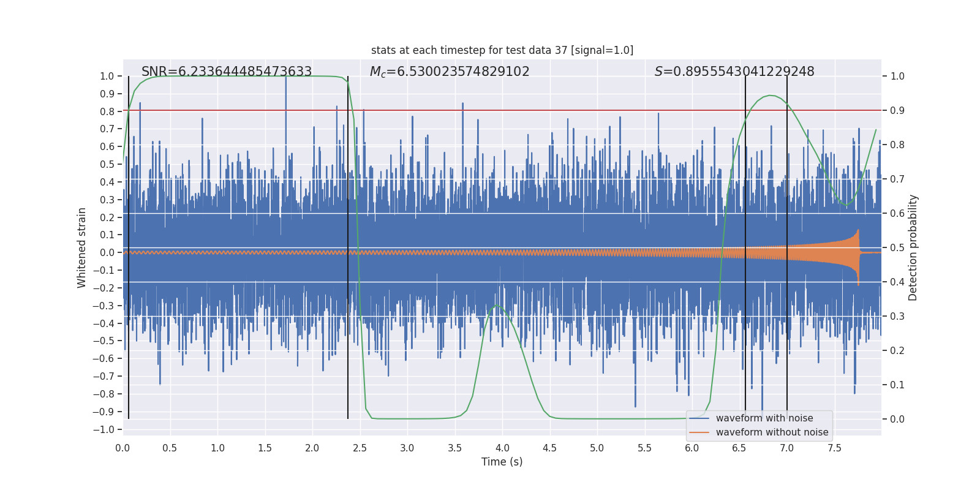Image resolution: width=980 pixels, height=490 pixels.
Task: Click the green probability curve peak near 4.0 s
Action: [497, 306]
